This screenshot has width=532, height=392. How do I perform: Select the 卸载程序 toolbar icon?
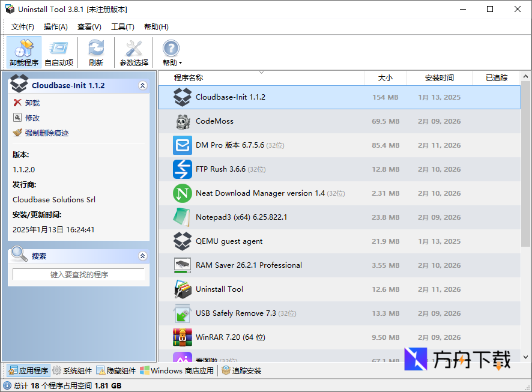click(x=23, y=52)
